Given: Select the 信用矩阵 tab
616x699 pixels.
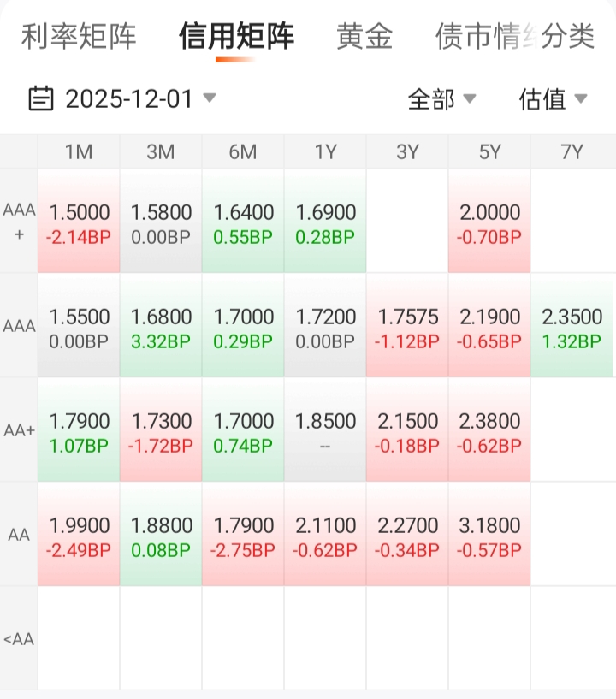Looking at the screenshot, I should (236, 37).
